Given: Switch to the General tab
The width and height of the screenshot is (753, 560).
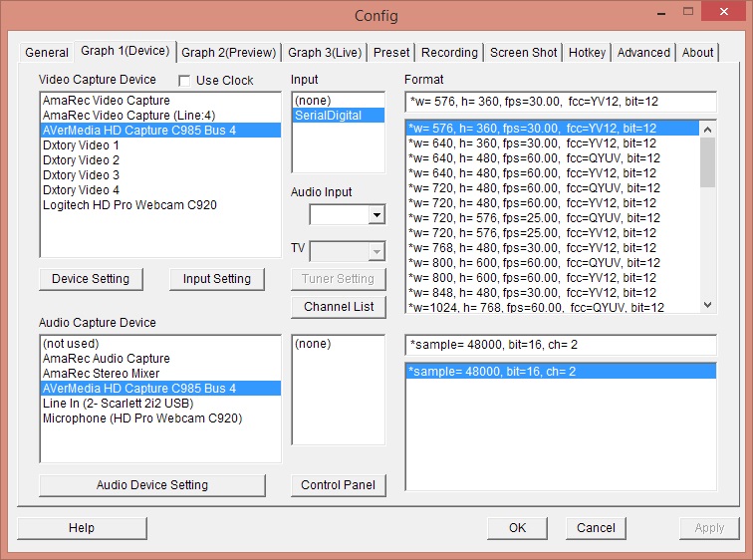Looking at the screenshot, I should point(47,53).
